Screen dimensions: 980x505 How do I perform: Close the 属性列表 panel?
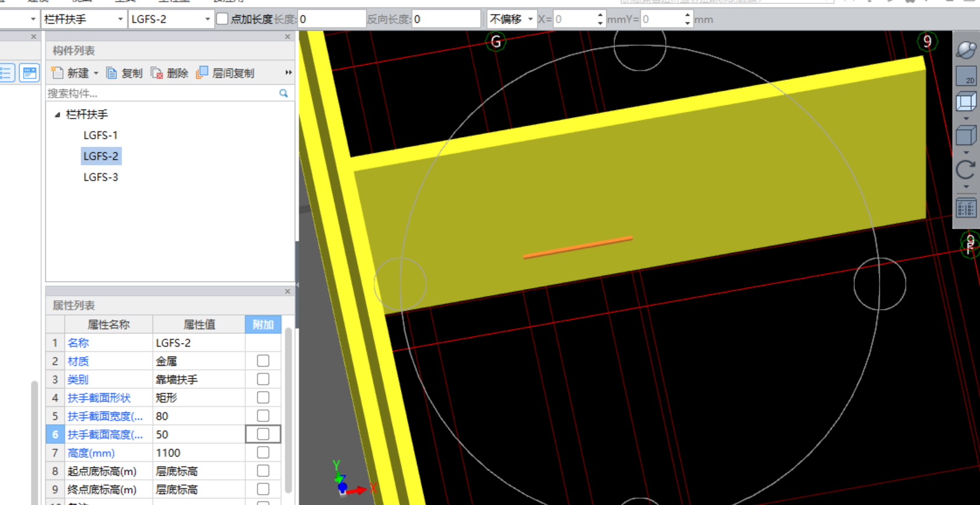[x=287, y=291]
